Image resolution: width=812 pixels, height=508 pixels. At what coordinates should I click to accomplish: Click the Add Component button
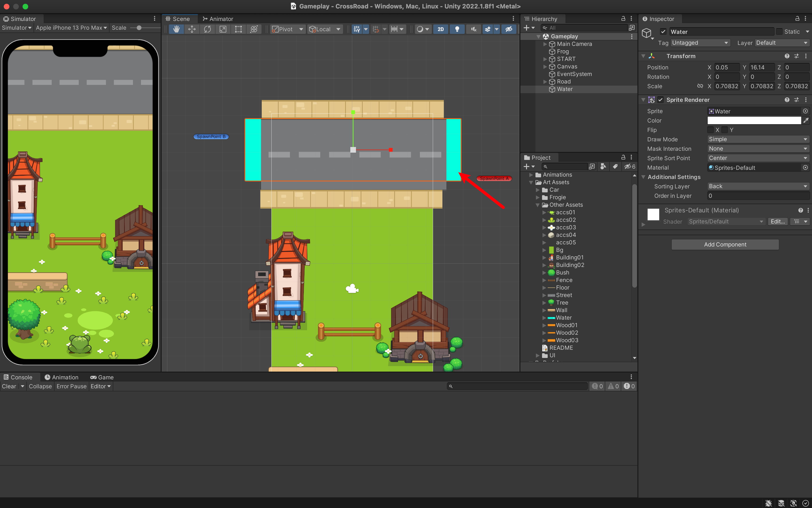725,245
